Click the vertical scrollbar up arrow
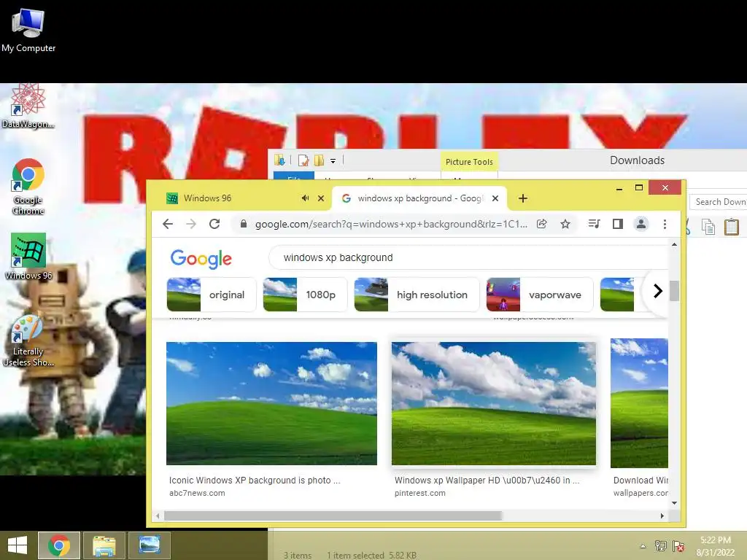The height and width of the screenshot is (560, 747). pyautogui.click(x=674, y=244)
